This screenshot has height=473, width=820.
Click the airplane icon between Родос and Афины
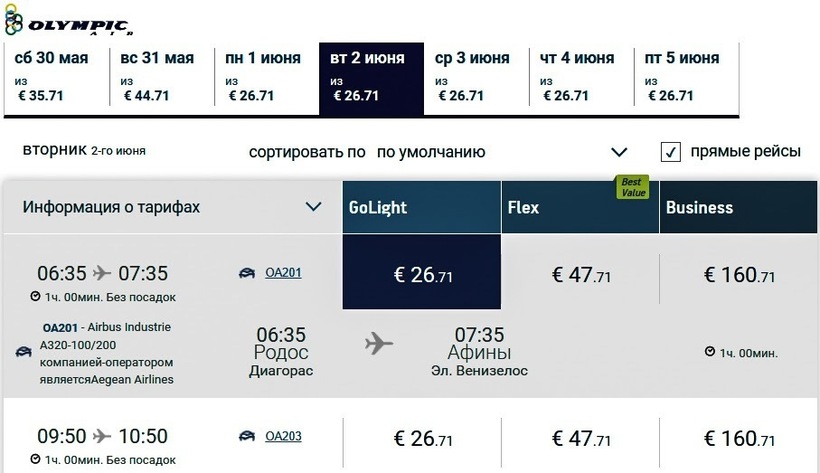point(379,344)
